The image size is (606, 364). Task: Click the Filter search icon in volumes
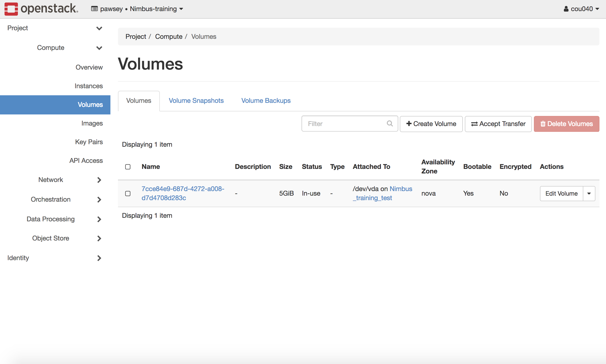tap(389, 124)
